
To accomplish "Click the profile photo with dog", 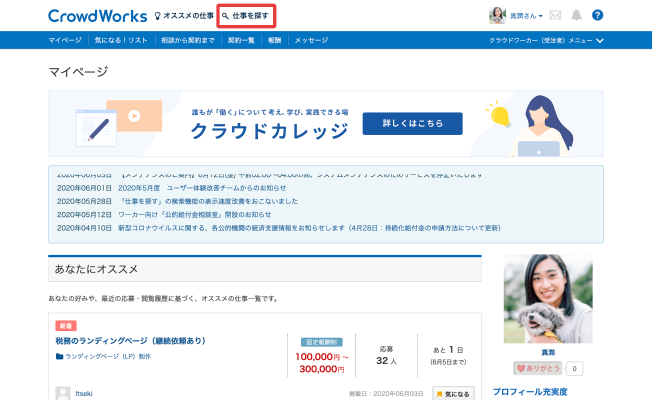I will (547, 299).
